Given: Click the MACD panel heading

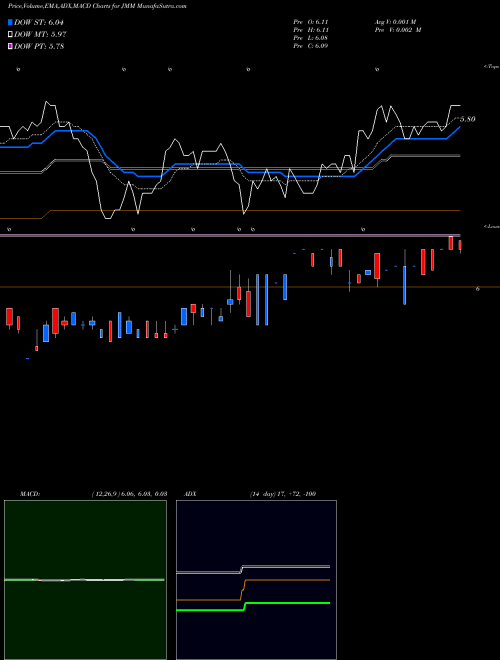Looking at the screenshot, I should pyautogui.click(x=30, y=493).
